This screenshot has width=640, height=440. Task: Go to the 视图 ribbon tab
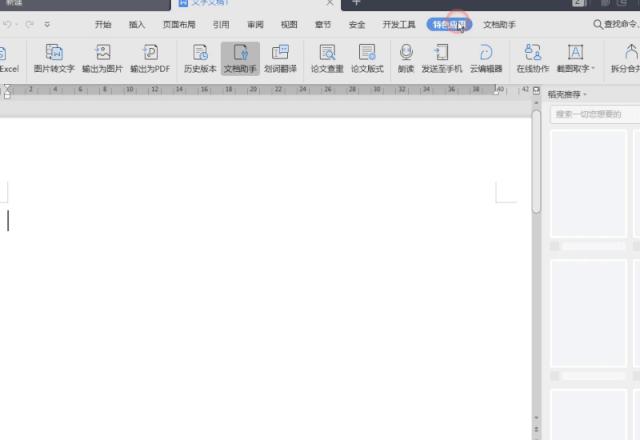click(x=289, y=24)
